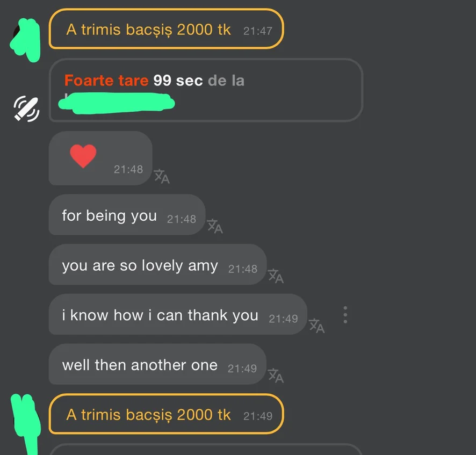
Task: Translate the 'you are so lovely amy' message
Action: [x=276, y=276]
